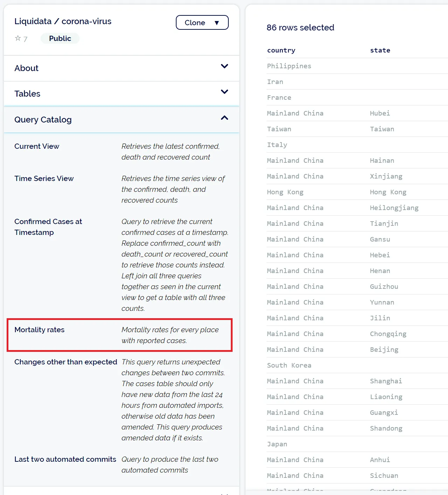Click the state column header

point(380,50)
